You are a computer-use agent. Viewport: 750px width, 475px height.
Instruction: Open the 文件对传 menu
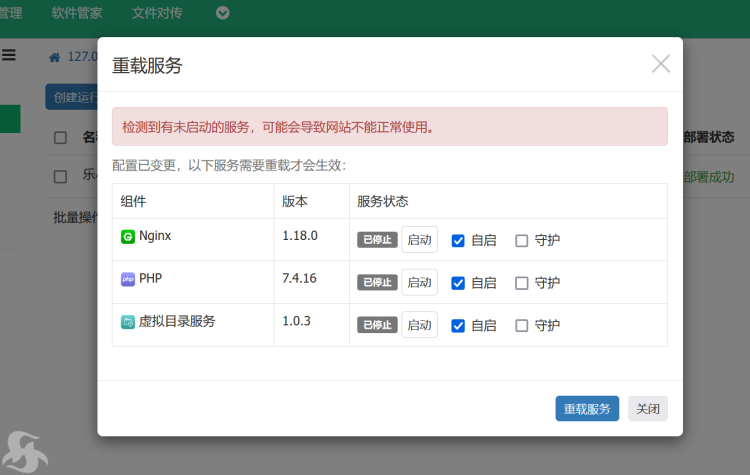[x=157, y=13]
